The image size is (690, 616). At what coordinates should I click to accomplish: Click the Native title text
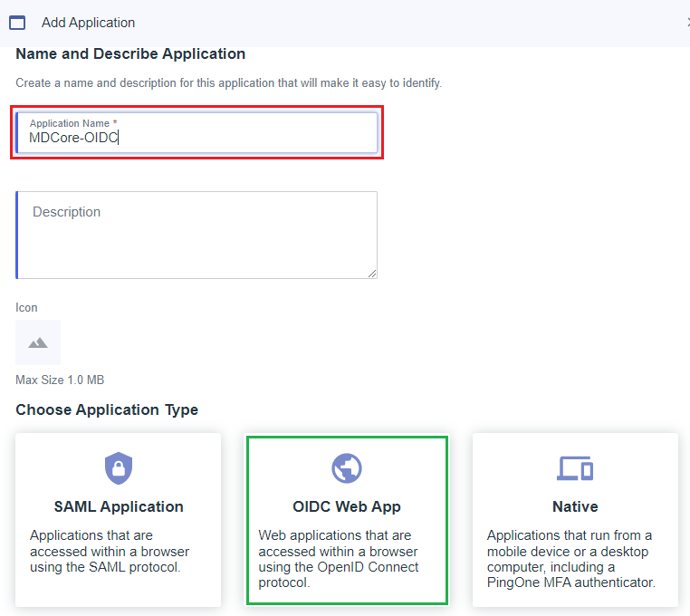(x=575, y=506)
